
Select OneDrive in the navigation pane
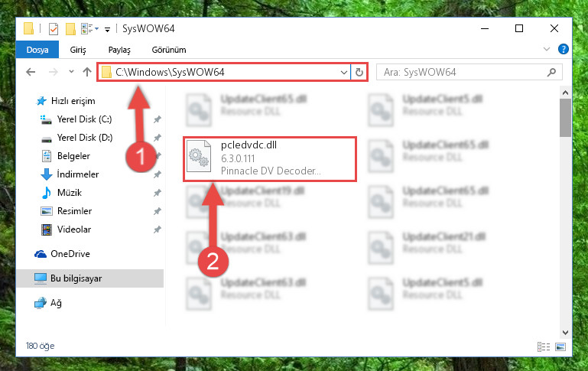tap(70, 254)
